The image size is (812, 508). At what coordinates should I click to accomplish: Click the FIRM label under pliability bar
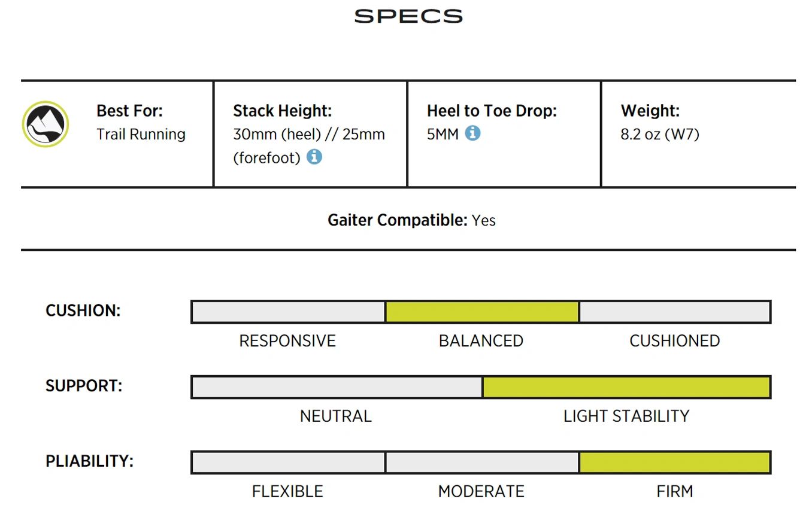coord(675,491)
